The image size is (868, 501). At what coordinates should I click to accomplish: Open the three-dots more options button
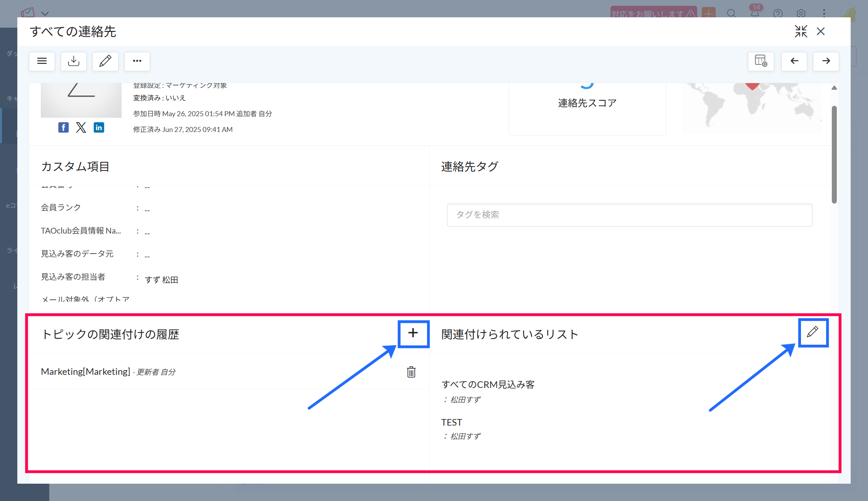click(x=137, y=61)
